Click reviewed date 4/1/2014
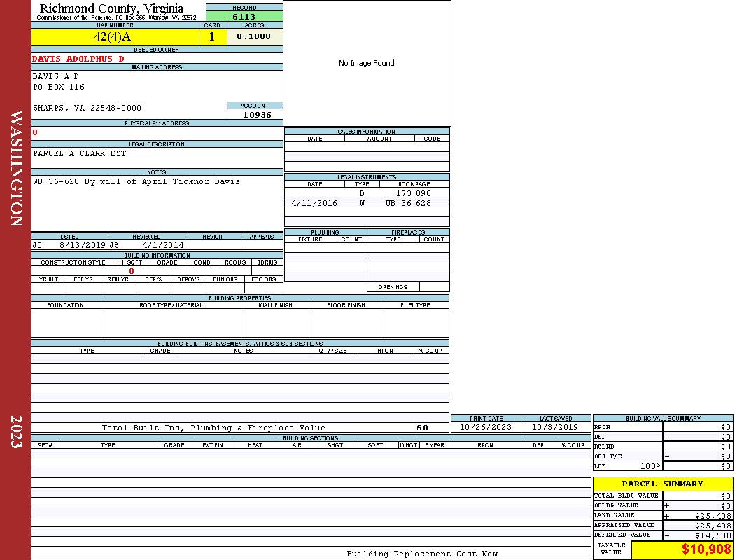Image resolution: width=735 pixels, height=560 pixels. tap(162, 244)
